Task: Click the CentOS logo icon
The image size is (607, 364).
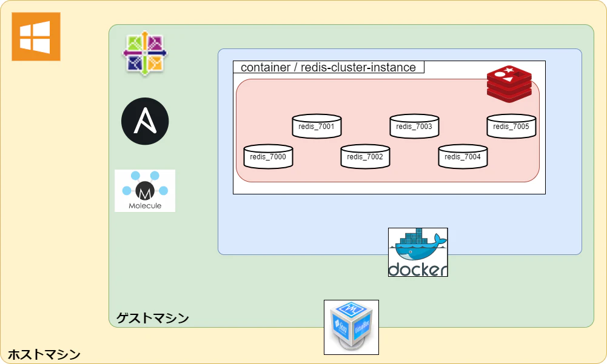Action: (145, 53)
